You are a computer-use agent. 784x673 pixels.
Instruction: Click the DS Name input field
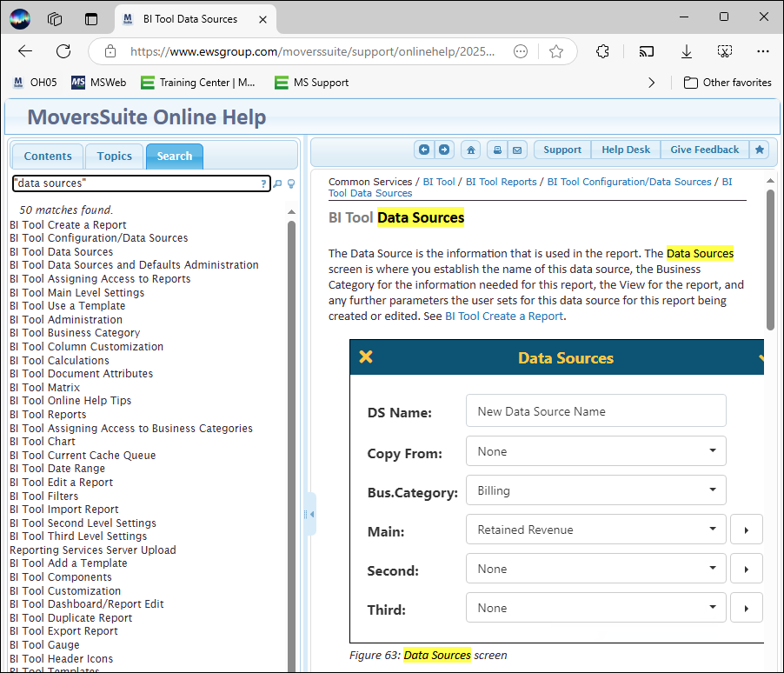click(x=595, y=411)
